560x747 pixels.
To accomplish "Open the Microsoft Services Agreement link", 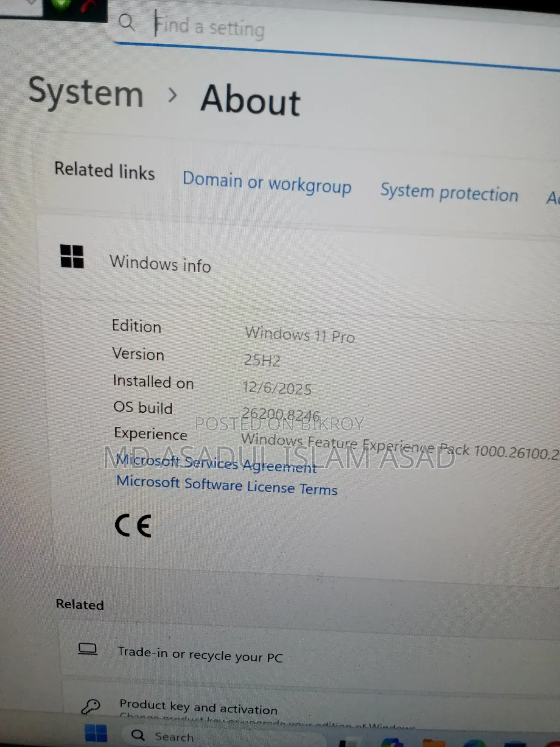I will pyautogui.click(x=217, y=464).
